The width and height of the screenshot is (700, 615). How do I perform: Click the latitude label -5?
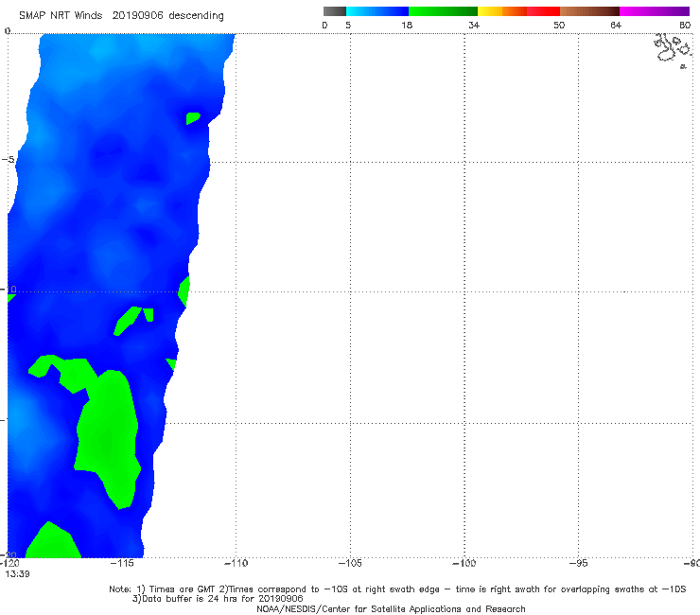(8, 160)
